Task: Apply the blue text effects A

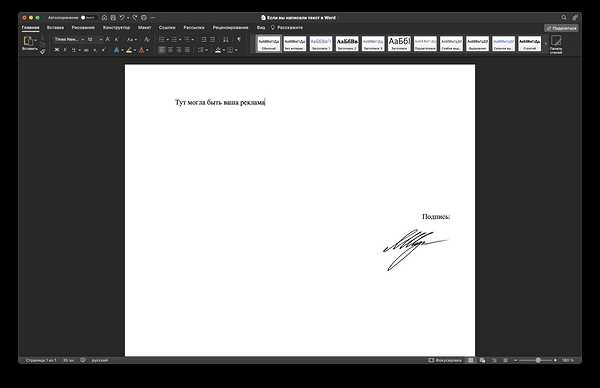Action: (116, 50)
